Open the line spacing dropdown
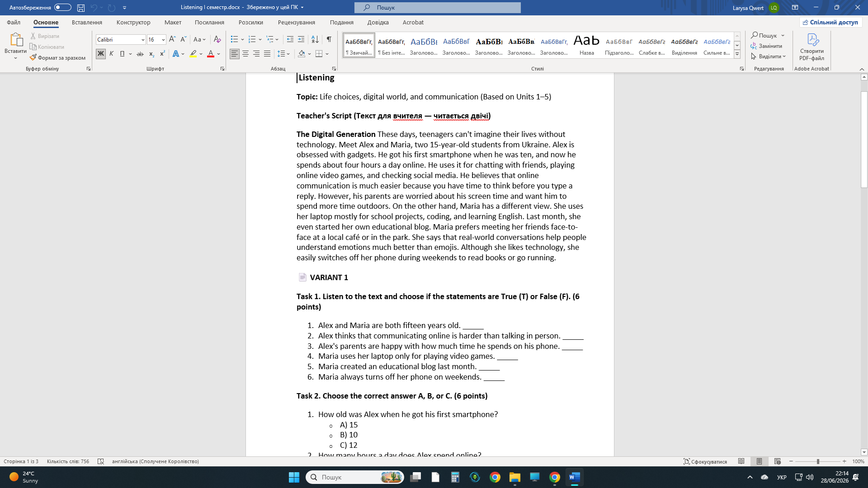This screenshot has height=488, width=868. [x=283, y=54]
